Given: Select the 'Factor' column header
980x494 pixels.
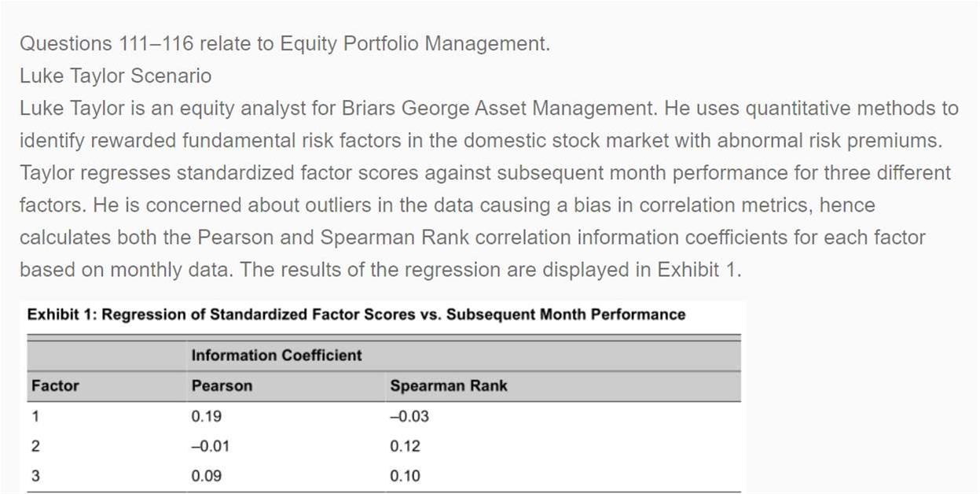Looking at the screenshot, I should (x=55, y=385).
